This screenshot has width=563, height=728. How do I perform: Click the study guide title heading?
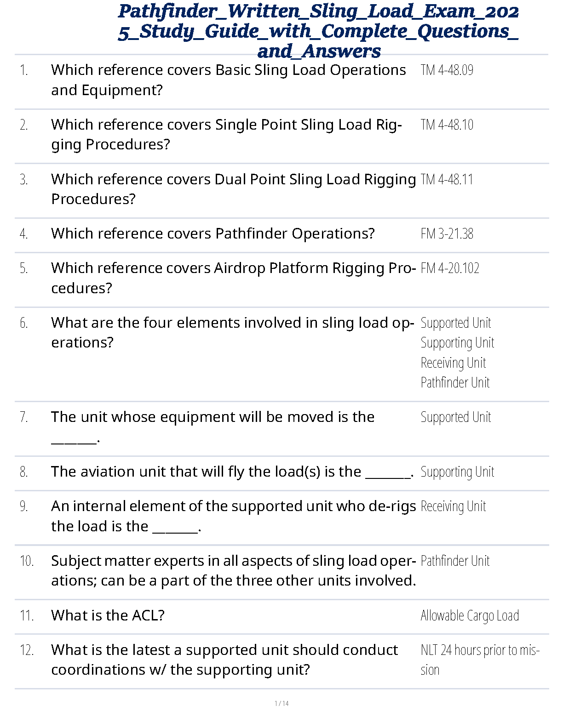coord(318,31)
